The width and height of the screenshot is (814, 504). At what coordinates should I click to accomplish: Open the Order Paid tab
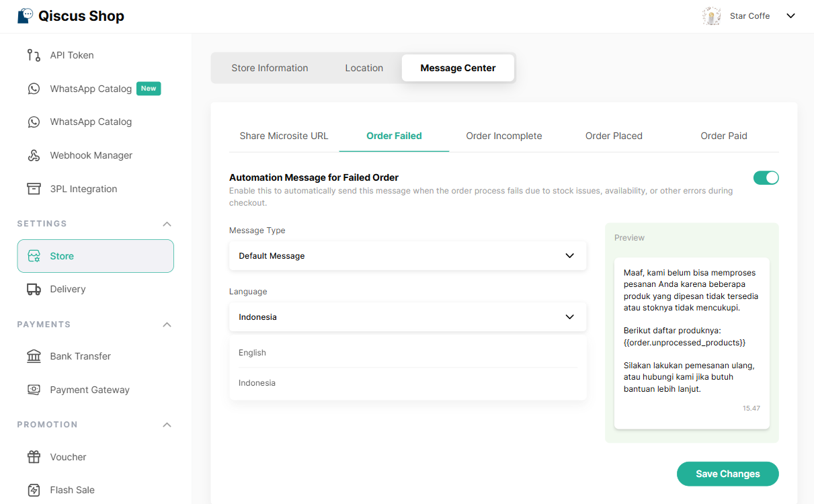723,136
